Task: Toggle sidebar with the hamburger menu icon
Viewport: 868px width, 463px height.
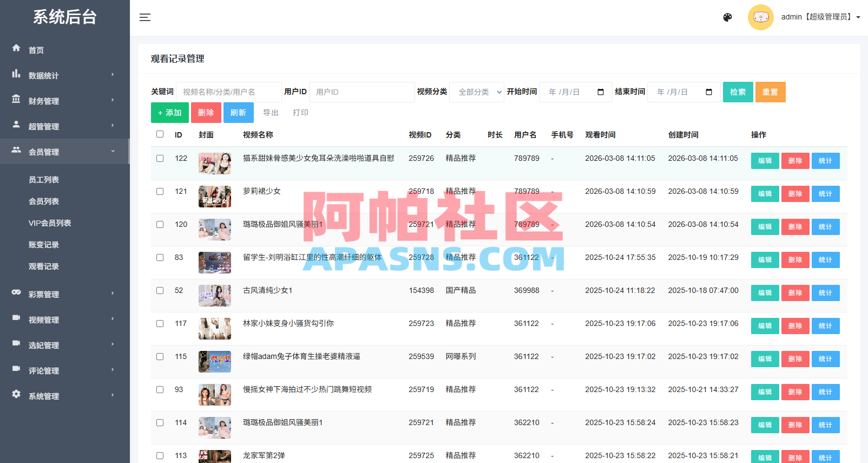Action: (x=145, y=17)
